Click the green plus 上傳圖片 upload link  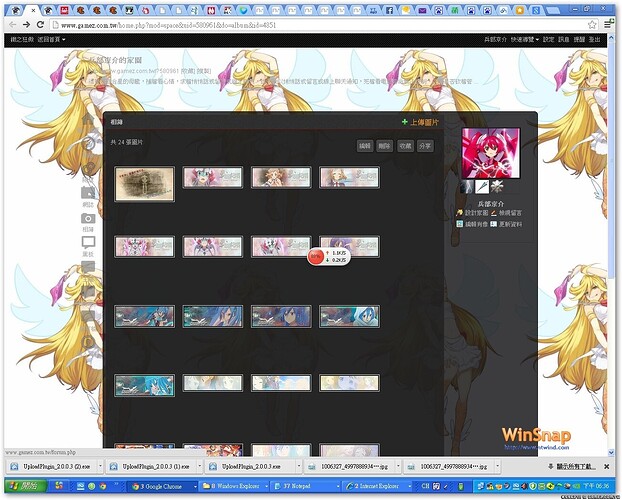tap(420, 122)
